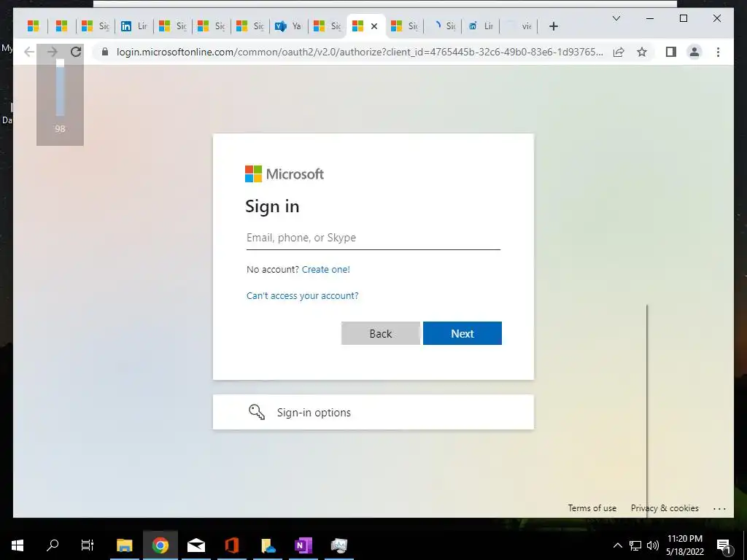Click the lock site-info icon
The image size is (747, 560).
[105, 52]
